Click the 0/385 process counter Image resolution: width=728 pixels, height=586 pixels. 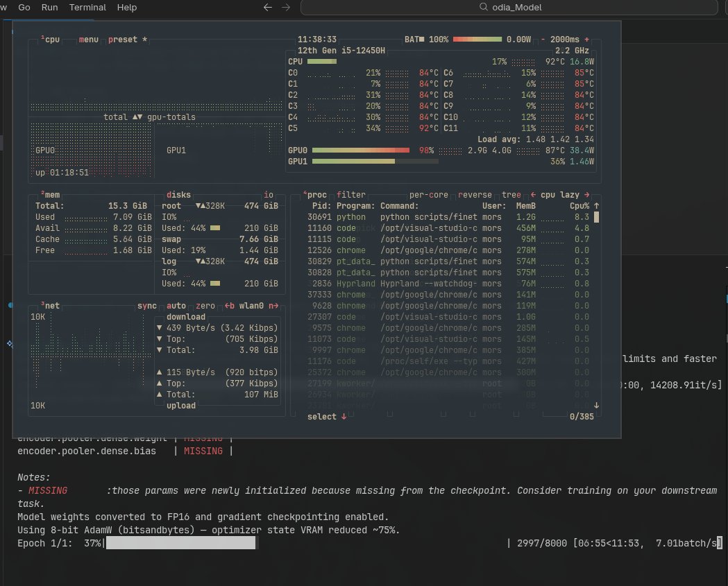582,417
